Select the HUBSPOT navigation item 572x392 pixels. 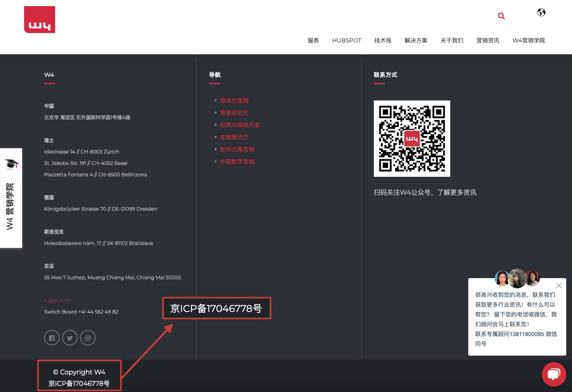coord(346,40)
